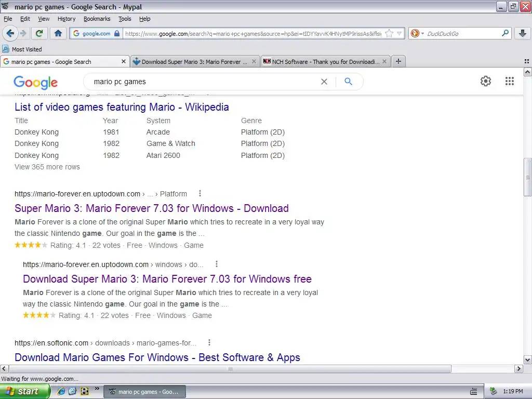Open 'Download Mario Games For Windows' Softonic result
The width and height of the screenshot is (532, 399).
157,357
